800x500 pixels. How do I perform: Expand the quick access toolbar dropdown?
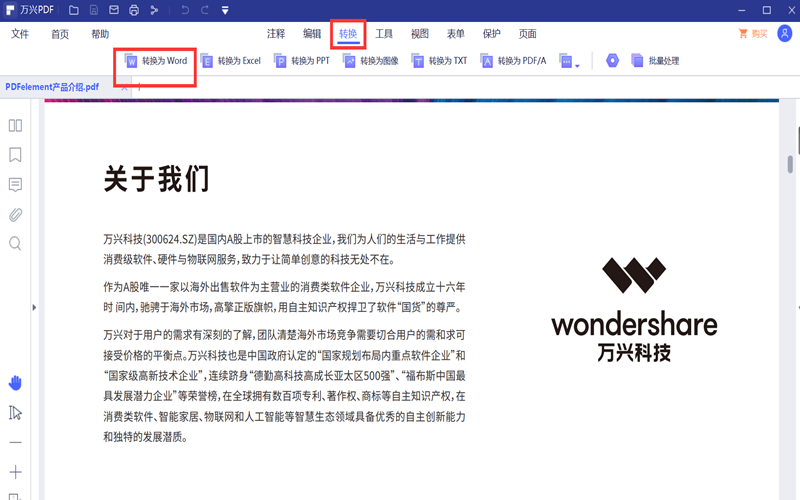225,11
